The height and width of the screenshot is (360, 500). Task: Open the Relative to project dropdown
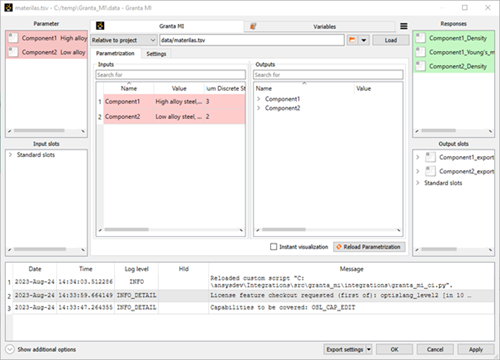click(x=124, y=40)
